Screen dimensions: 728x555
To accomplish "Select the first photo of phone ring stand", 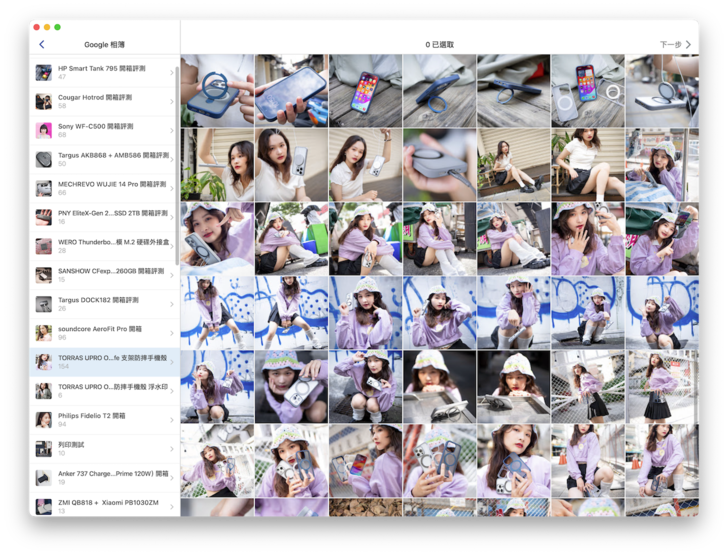I will coord(217,90).
